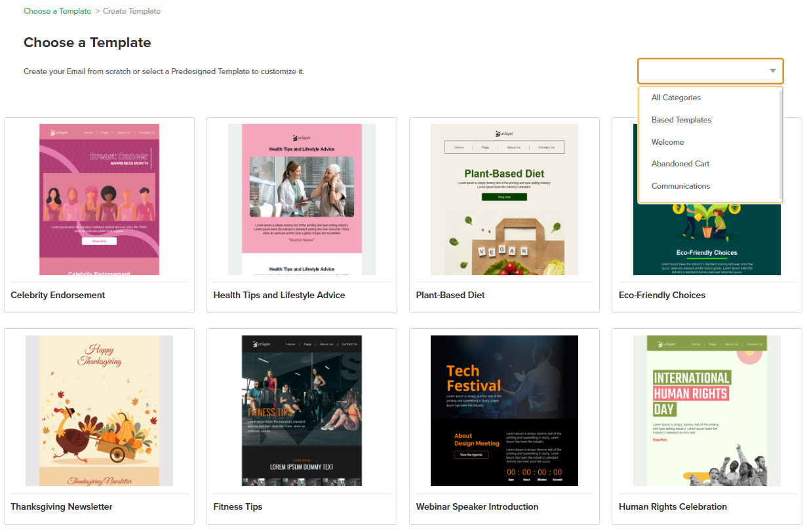Click the Thanksgiving Newsletter title label
Screen dimensions: 807x532
click(62, 507)
